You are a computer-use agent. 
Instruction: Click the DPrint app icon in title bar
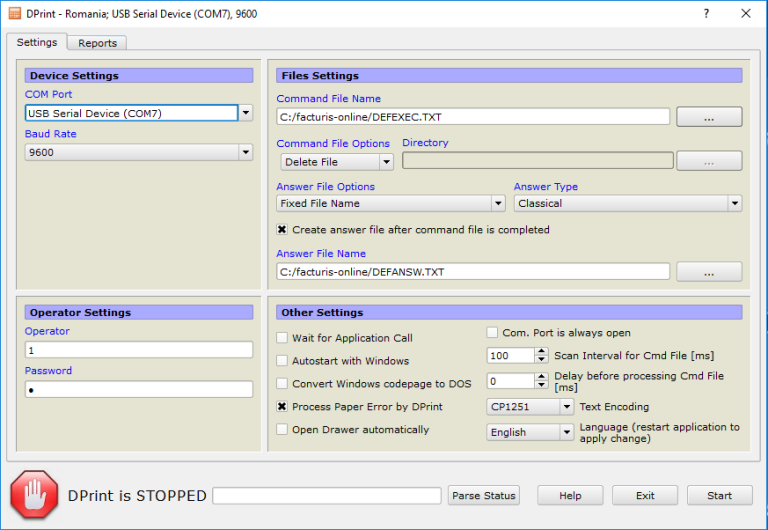pos(15,13)
